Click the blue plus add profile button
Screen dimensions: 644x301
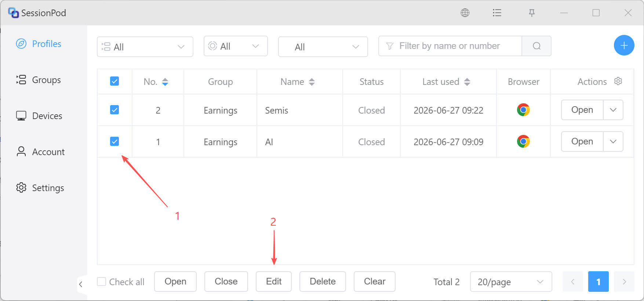click(624, 46)
